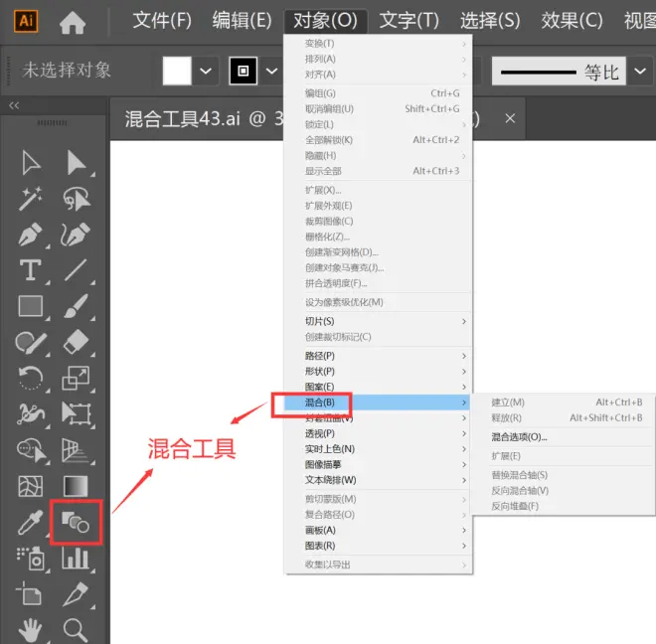This screenshot has height=644, width=656.
Task: Select the Line Segment tool
Action: pyautogui.click(x=76, y=270)
